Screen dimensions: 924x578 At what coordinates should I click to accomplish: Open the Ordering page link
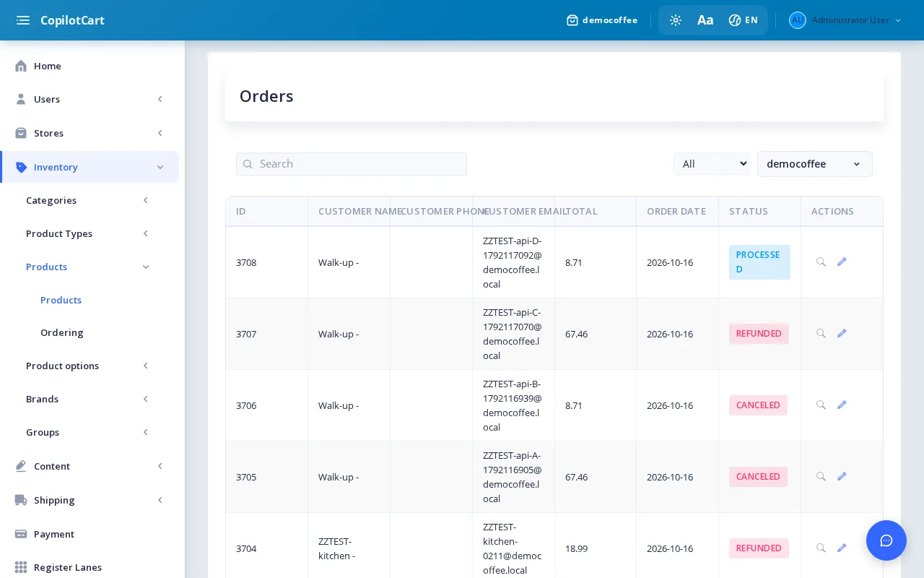tap(62, 332)
